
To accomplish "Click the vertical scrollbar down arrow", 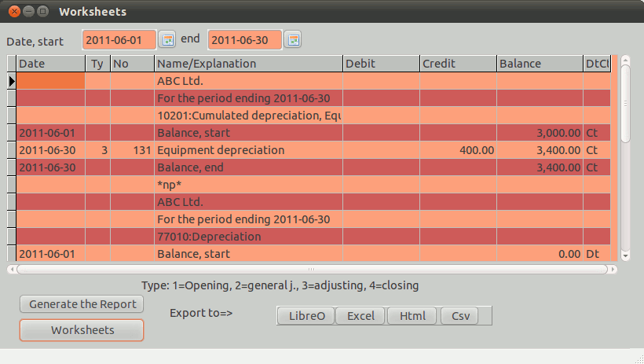I will pos(625,255).
